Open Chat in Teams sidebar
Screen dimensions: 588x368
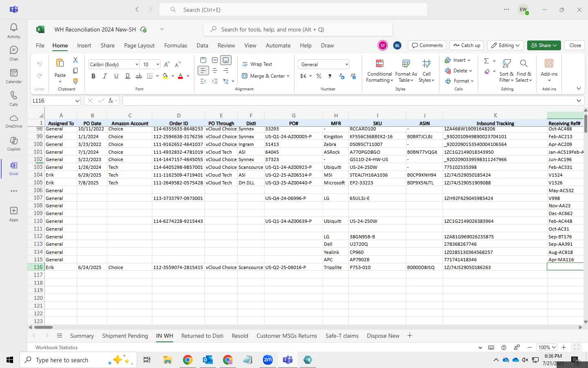pyautogui.click(x=13, y=53)
